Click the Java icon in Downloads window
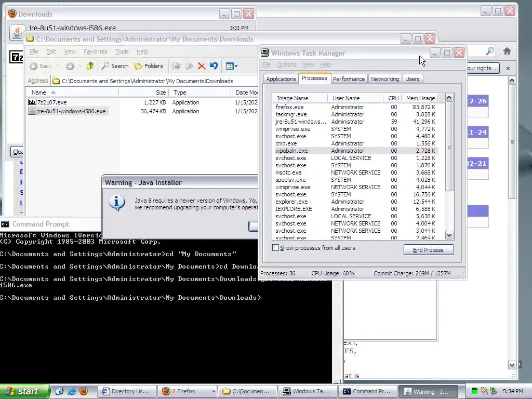The image size is (532, 399). click(17, 33)
